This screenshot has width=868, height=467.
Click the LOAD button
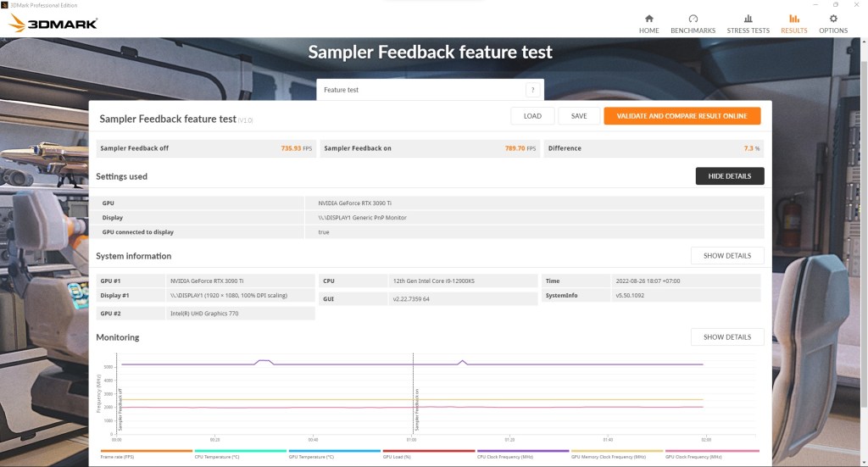(x=532, y=116)
